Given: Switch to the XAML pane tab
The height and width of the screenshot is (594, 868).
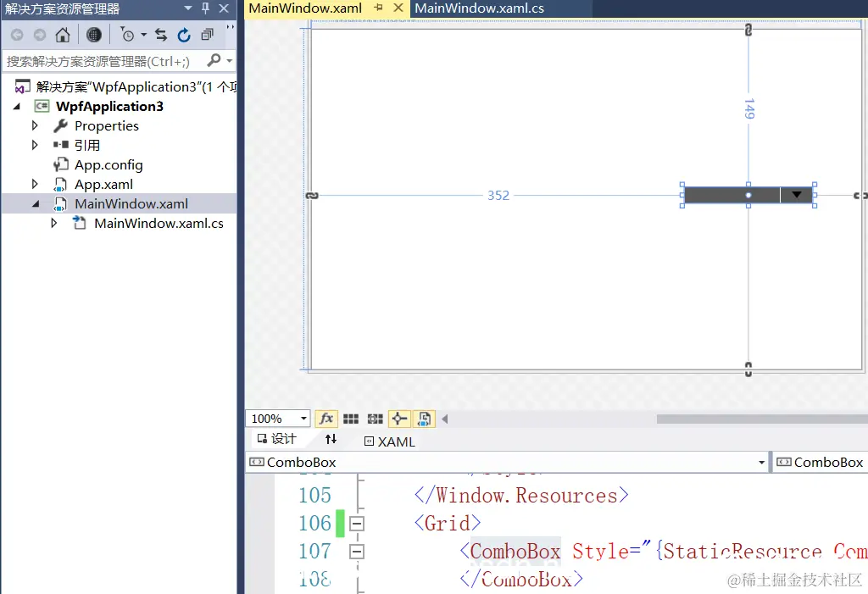Looking at the screenshot, I should point(390,441).
